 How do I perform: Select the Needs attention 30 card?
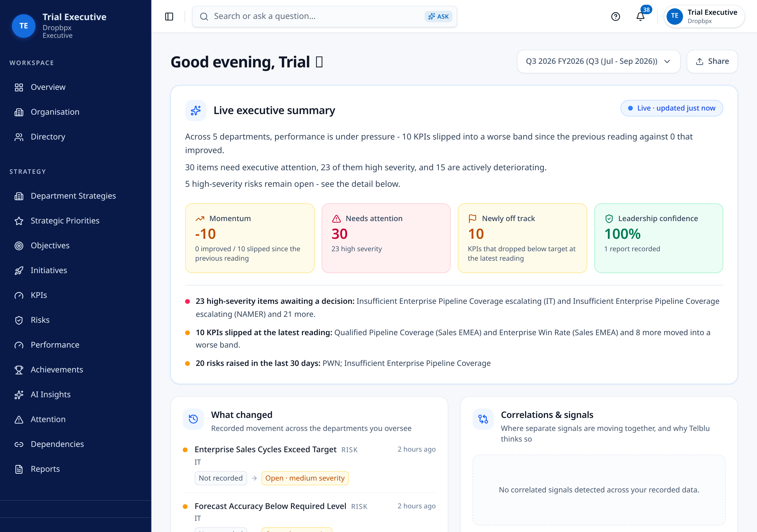click(x=386, y=238)
